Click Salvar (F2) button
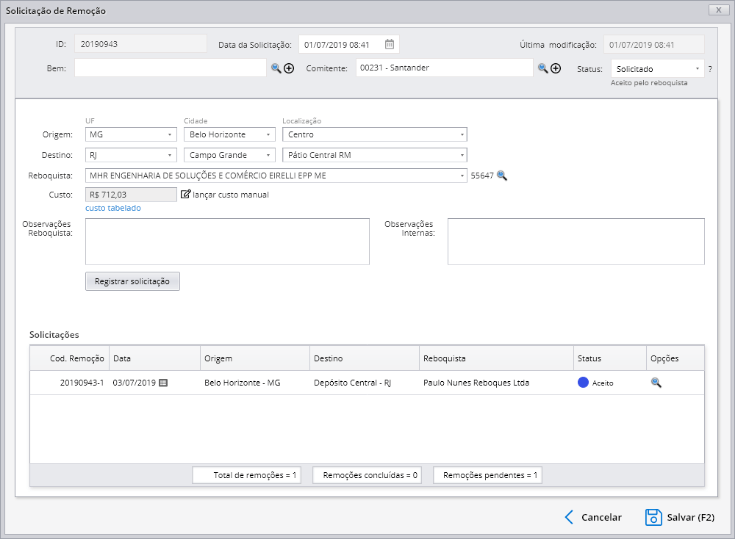Image resolution: width=735 pixels, height=539 pixels. coord(680,517)
